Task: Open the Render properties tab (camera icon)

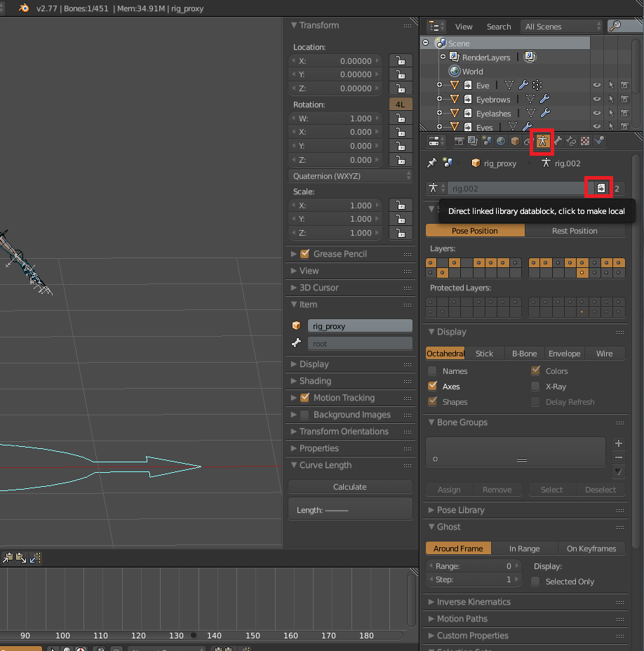Action: tap(459, 141)
